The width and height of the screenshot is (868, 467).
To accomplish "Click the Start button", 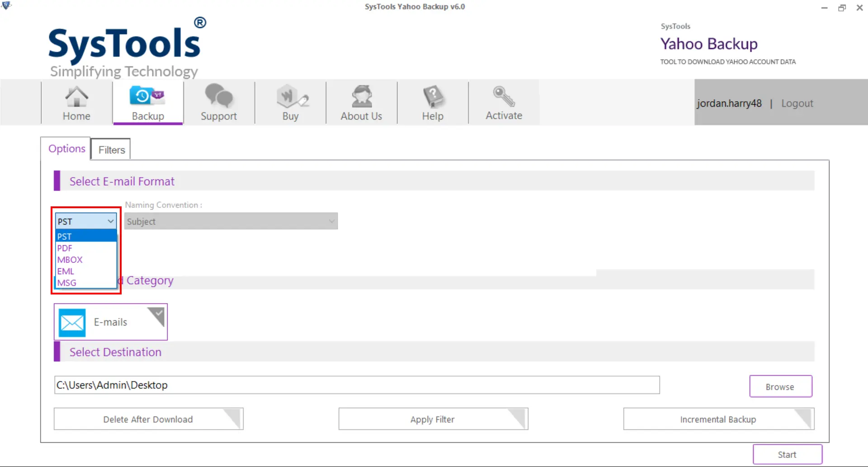I will coord(787,454).
